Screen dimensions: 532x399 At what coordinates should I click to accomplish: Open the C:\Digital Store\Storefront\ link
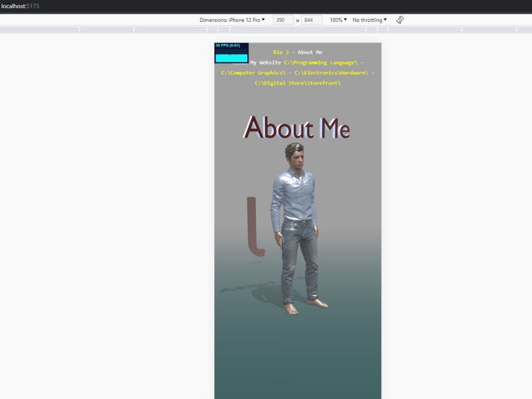point(297,83)
